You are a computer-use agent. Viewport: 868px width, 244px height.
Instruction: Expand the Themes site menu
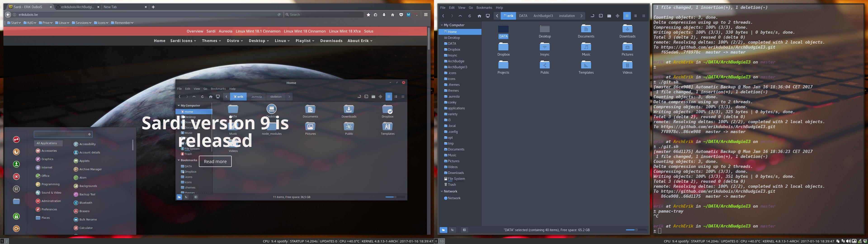[x=212, y=41]
